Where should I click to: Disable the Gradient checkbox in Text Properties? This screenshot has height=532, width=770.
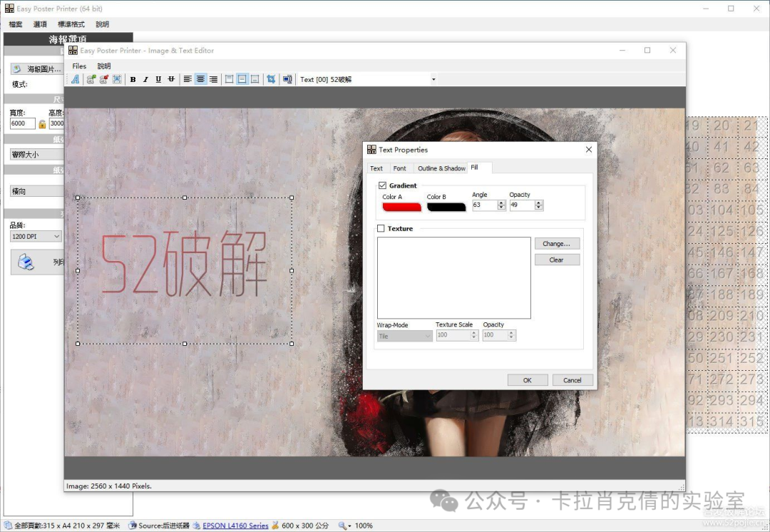(383, 185)
